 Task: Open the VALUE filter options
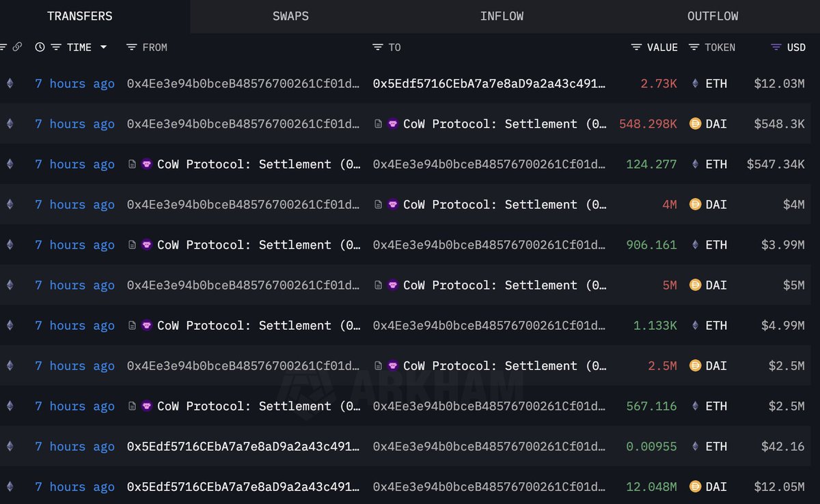[636, 47]
